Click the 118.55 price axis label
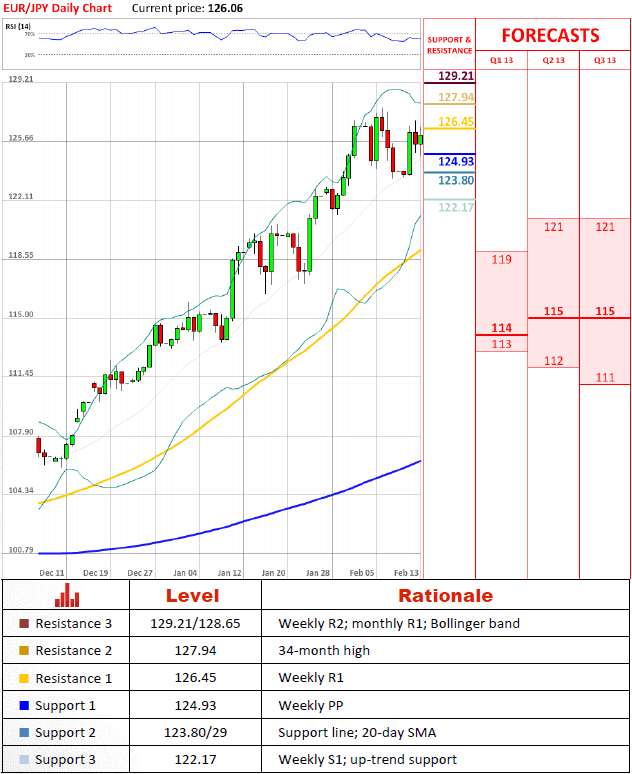This screenshot has height=774, width=632. 21,255
